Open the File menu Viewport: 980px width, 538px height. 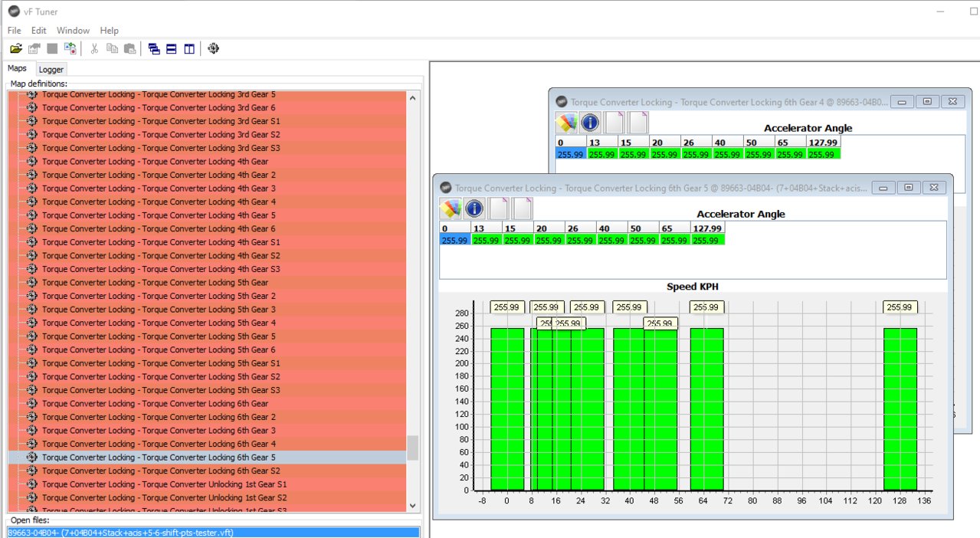tap(15, 31)
